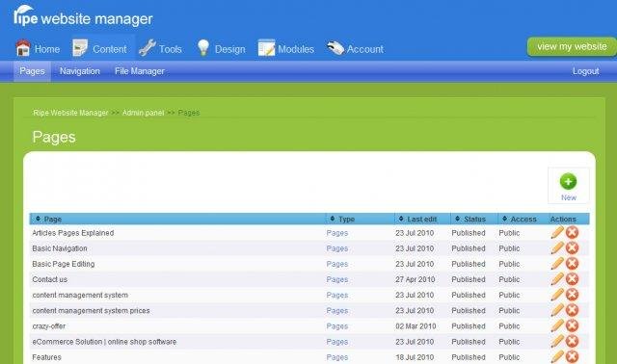Screen dimensions: 617x364
Task: Click the 02 Mar 2010 date cell
Action: 416,326
